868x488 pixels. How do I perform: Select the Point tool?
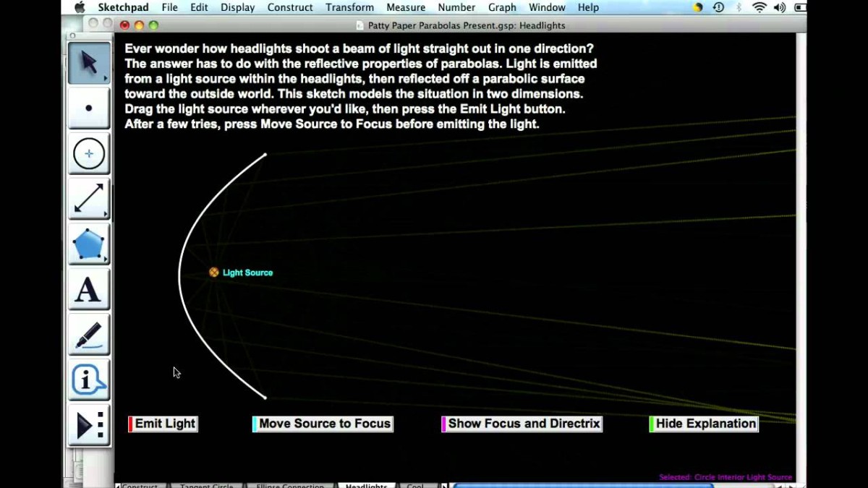pyautogui.click(x=88, y=108)
